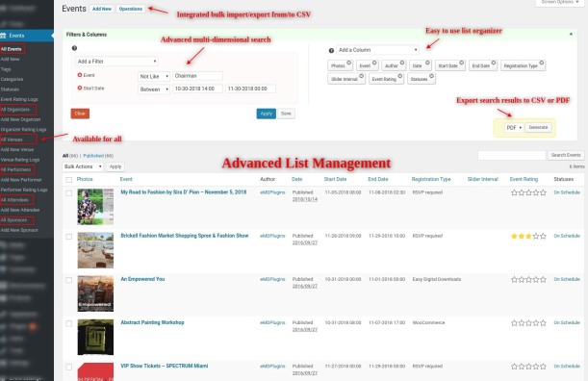Screen dimensions: 588x381
Task: Open the PDF export format dropdown
Action: click(514, 128)
